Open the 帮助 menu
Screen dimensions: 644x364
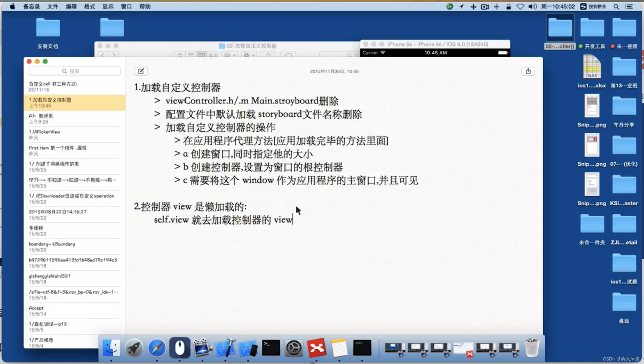click(x=145, y=6)
